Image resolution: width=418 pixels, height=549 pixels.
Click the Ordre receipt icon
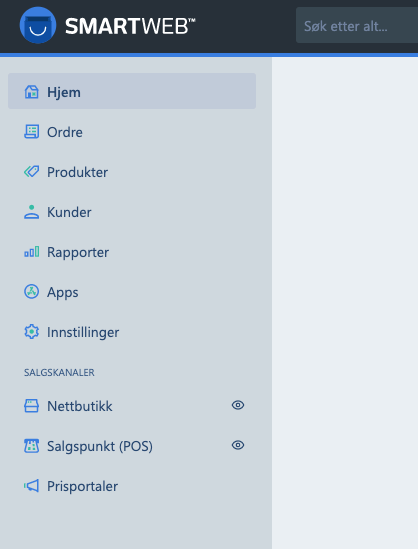pyautogui.click(x=32, y=132)
